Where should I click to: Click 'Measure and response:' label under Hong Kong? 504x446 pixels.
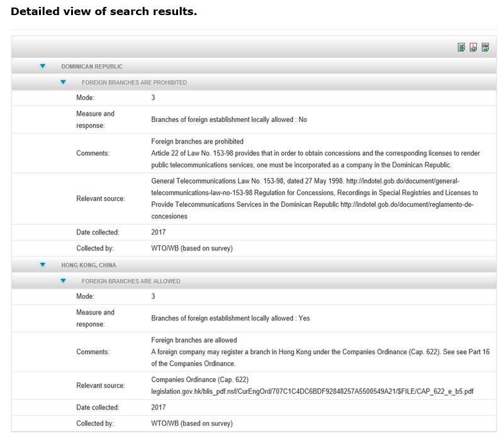(x=95, y=318)
